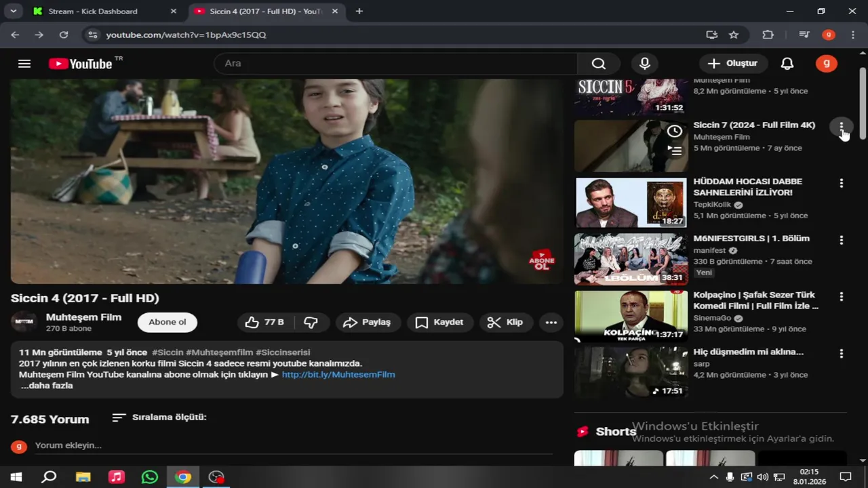Viewport: 868px width, 488px height.
Task: Open the #Muhteşemfilm hashtag
Action: tap(219, 352)
